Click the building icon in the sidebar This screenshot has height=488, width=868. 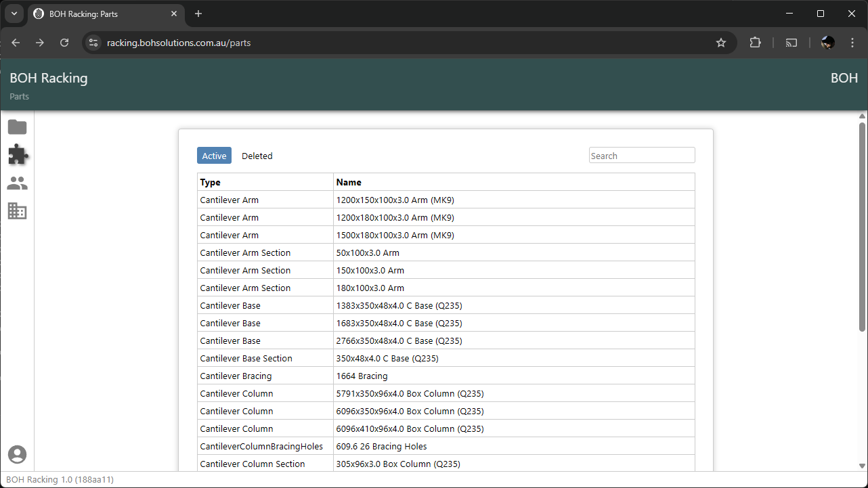(17, 211)
